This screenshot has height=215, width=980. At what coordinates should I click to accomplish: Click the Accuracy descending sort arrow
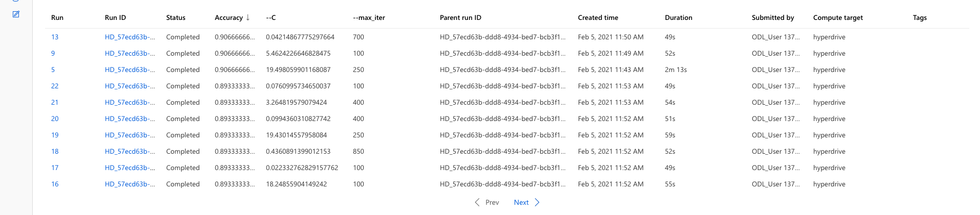click(248, 17)
